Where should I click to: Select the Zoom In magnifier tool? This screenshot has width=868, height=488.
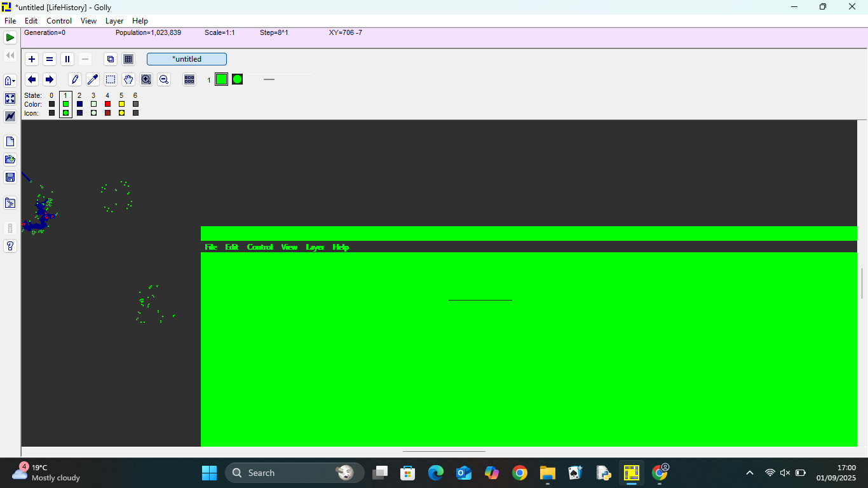(x=146, y=79)
